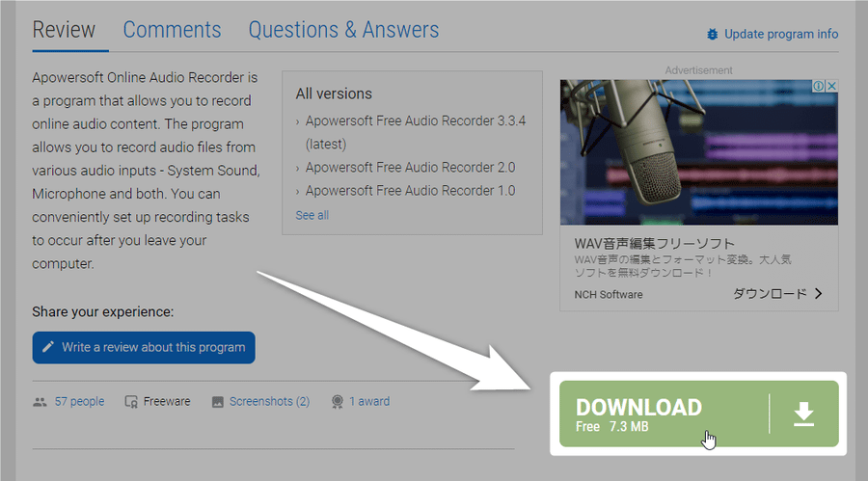Click See all versions link
868x481 pixels.
tap(312, 215)
